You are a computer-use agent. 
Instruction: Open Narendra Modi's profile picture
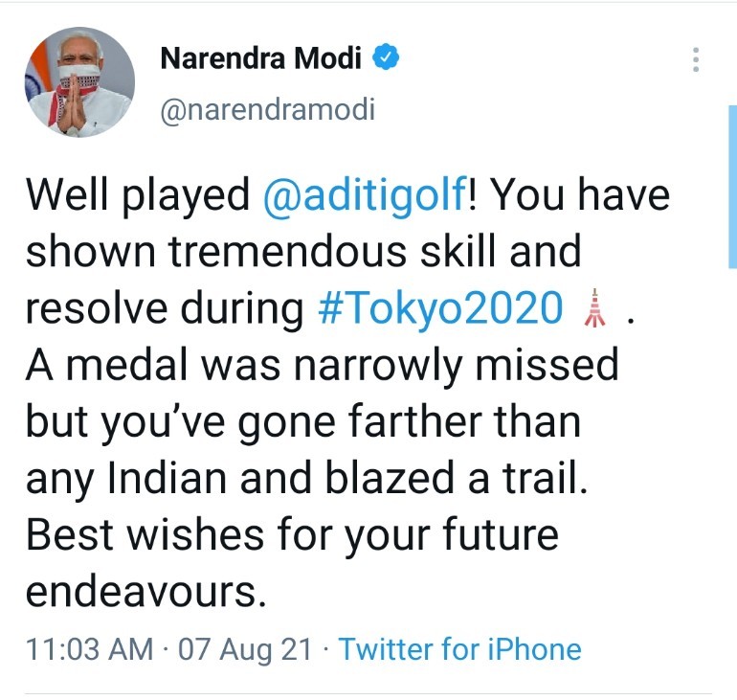coord(78,82)
